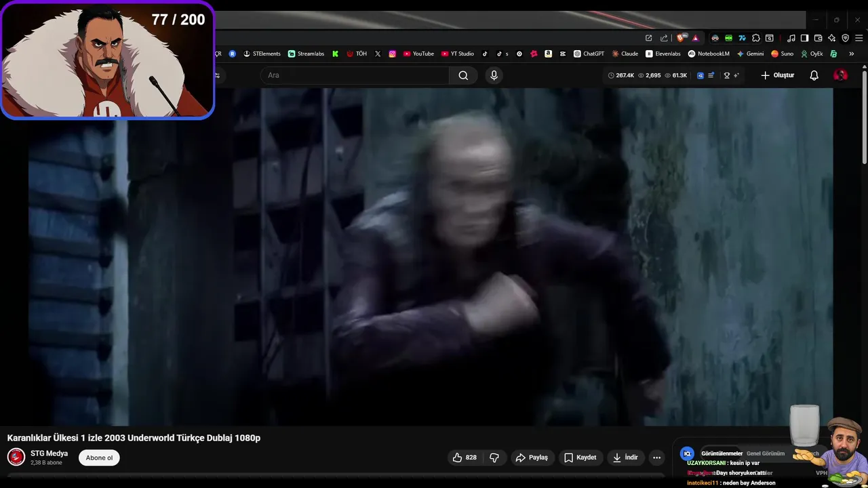The height and width of the screenshot is (488, 868).
Task: Open the YouTube account avatar menu
Action: click(840, 75)
